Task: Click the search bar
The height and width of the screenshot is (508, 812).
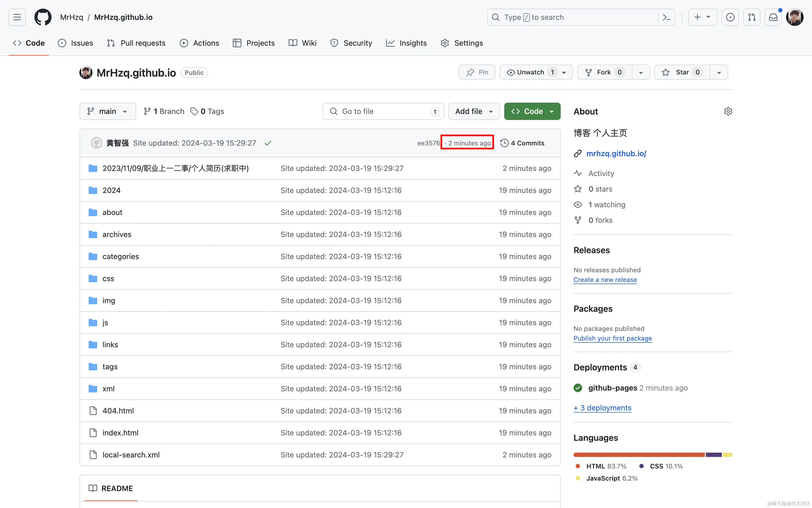Action: pyautogui.click(x=581, y=17)
